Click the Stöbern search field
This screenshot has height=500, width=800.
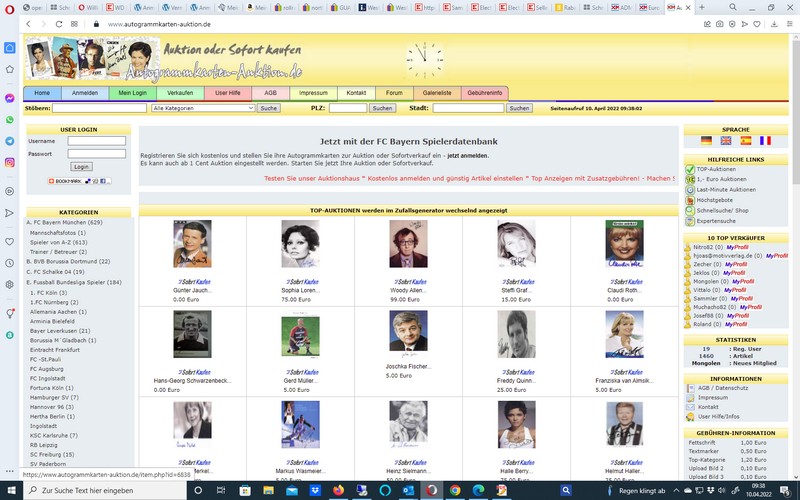[x=99, y=108]
